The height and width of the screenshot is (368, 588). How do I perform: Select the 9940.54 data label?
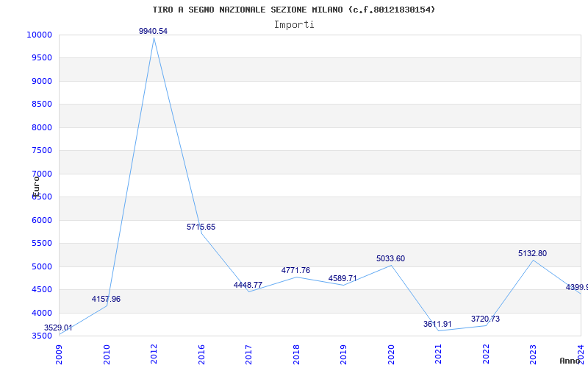coord(153,31)
